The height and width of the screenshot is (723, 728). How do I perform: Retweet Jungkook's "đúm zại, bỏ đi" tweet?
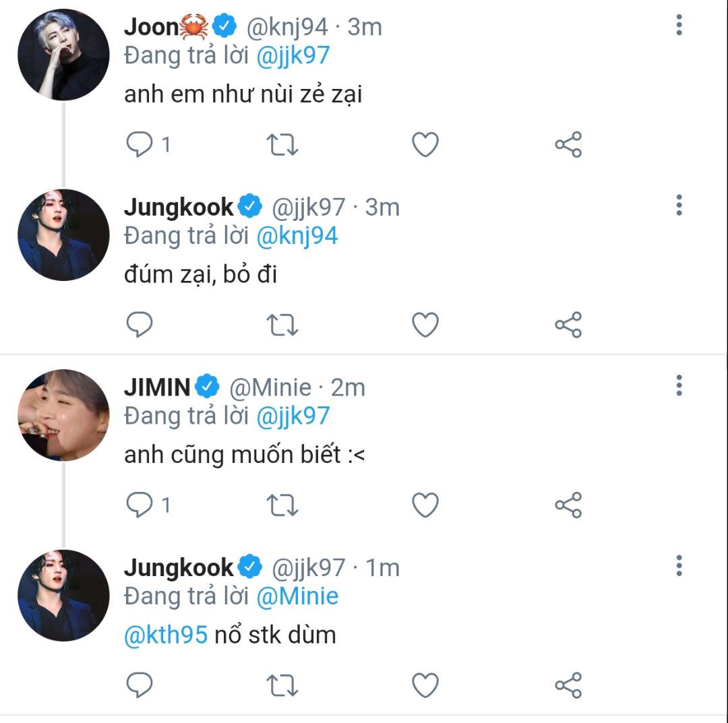pyautogui.click(x=282, y=324)
